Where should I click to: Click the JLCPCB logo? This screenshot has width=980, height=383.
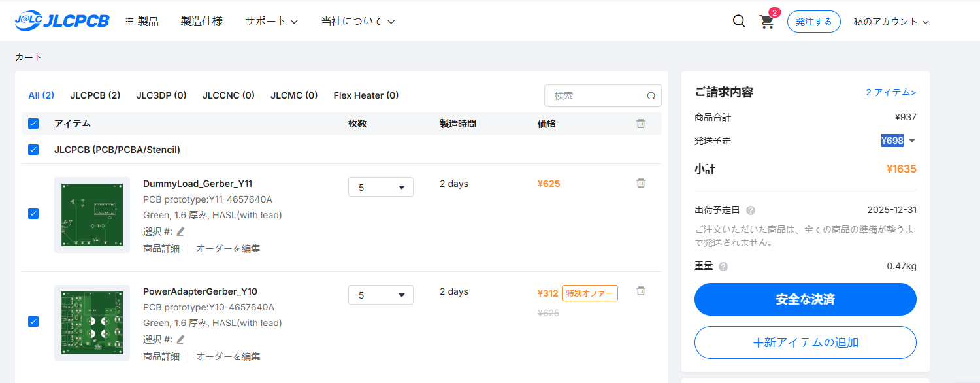click(x=62, y=21)
